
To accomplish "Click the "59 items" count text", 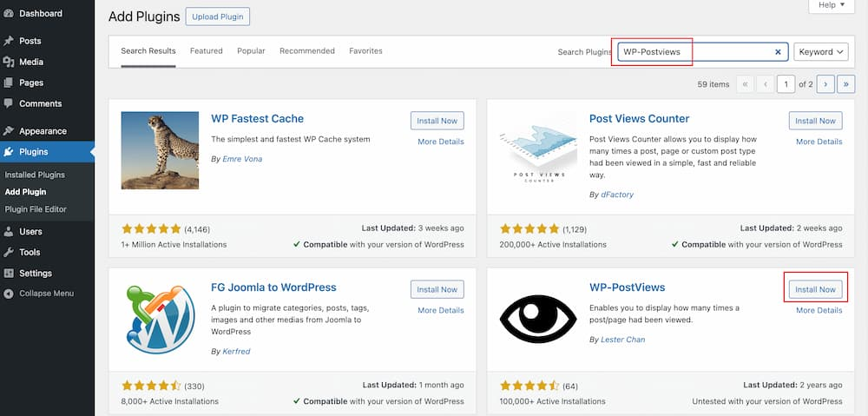I will (x=713, y=84).
